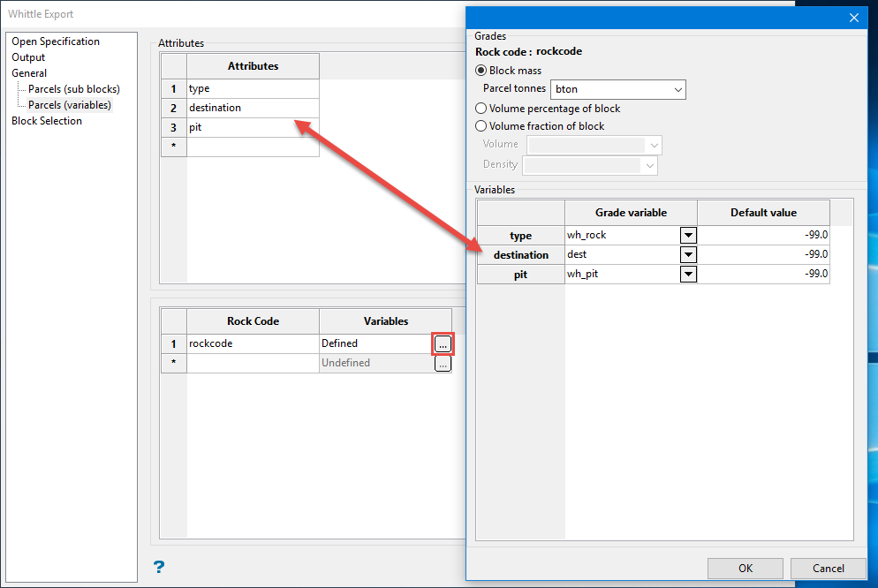Click default value -99.0 for destination row
878x588 pixels.
[763, 255]
